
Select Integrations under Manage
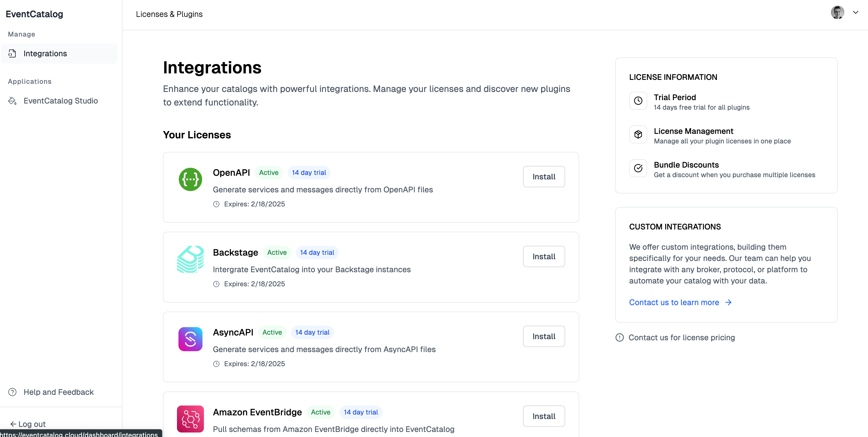[45, 53]
